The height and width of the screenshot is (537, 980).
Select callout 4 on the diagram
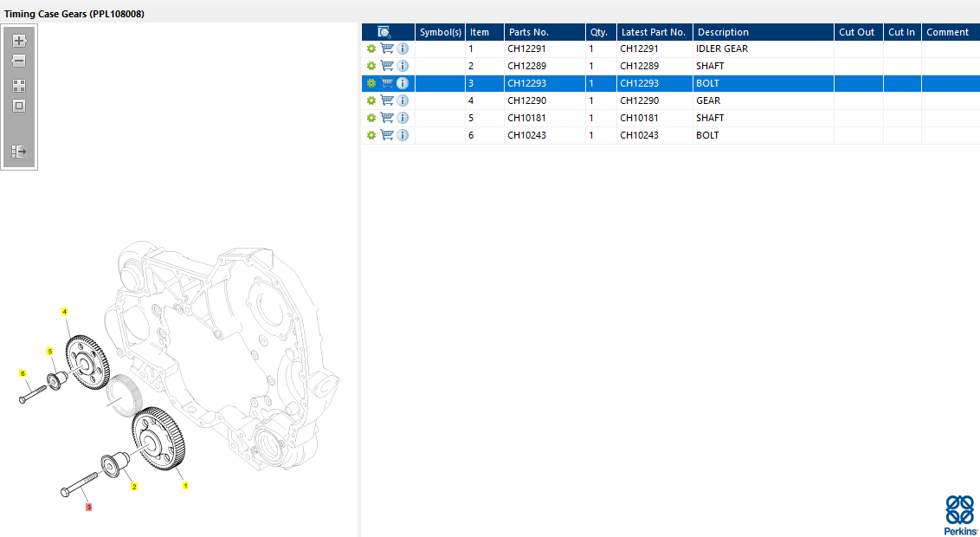tap(64, 311)
